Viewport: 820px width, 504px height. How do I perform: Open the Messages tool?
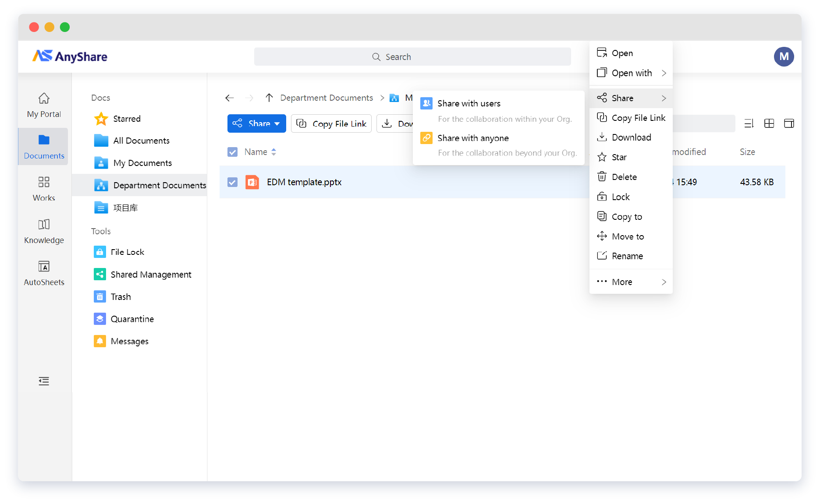coord(130,341)
